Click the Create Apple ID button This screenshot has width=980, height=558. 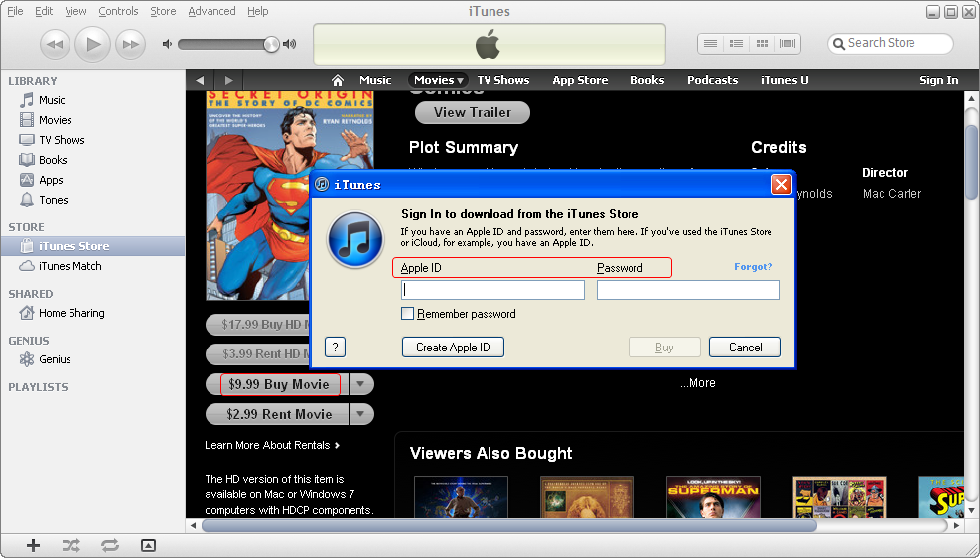[x=453, y=348]
